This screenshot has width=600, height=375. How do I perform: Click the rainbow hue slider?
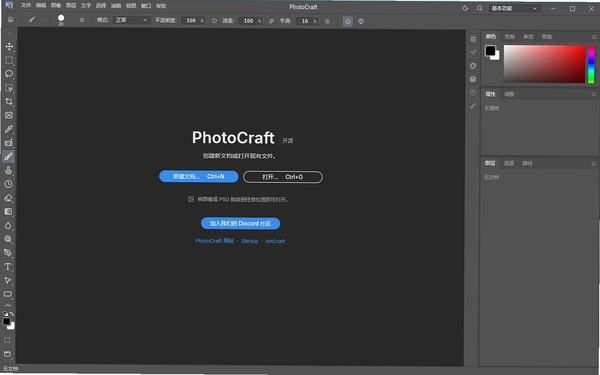click(591, 64)
